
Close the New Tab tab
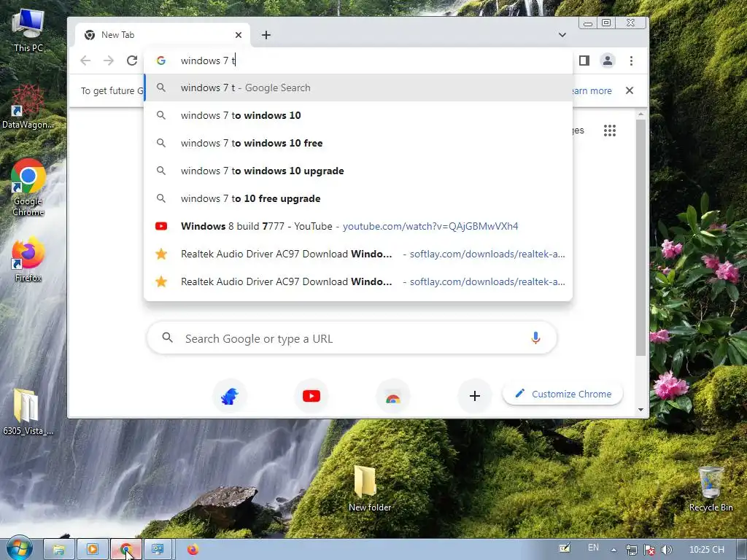pyautogui.click(x=239, y=35)
